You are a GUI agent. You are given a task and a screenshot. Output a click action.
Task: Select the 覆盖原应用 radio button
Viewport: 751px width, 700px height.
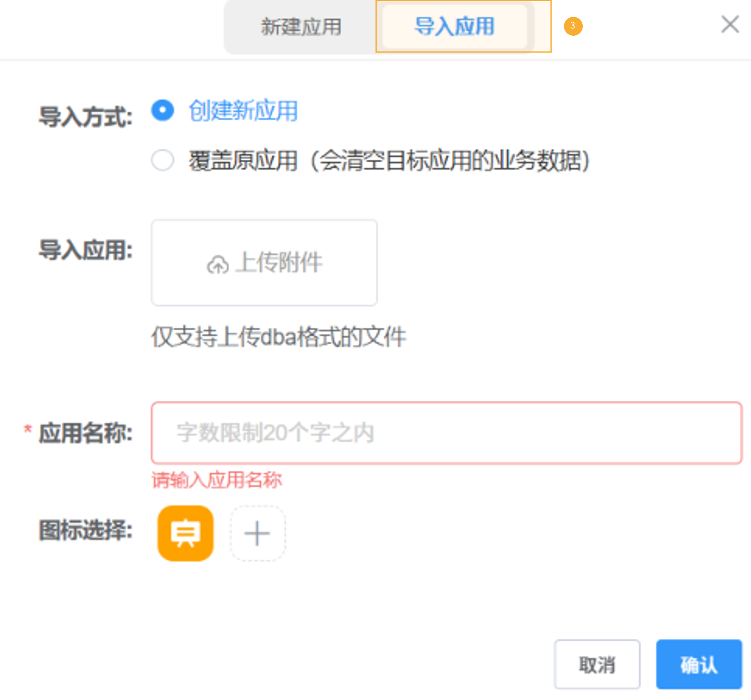[163, 160]
